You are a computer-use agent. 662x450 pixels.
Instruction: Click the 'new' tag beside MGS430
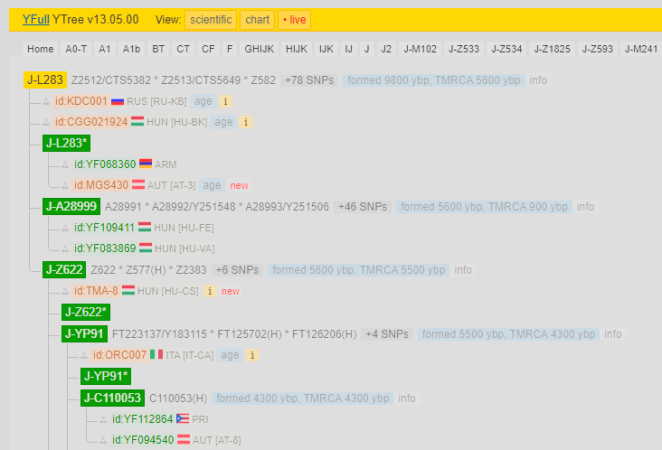pos(239,185)
